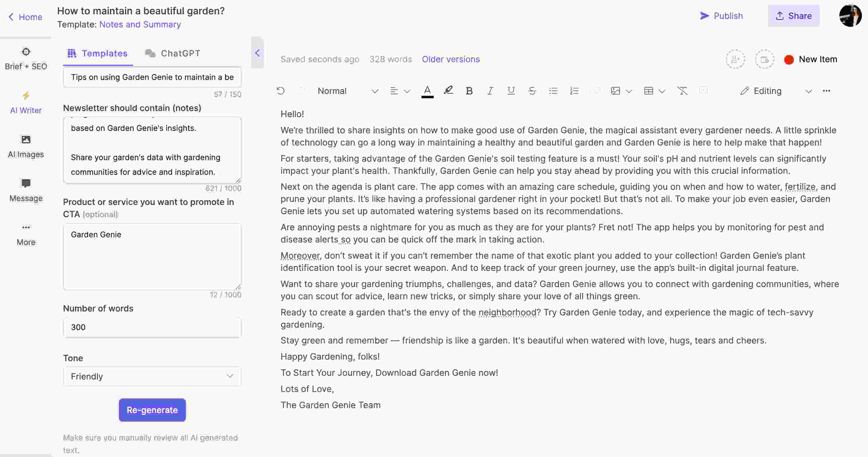Click the Underline formatting icon
The width and height of the screenshot is (868, 457).
[510, 91]
